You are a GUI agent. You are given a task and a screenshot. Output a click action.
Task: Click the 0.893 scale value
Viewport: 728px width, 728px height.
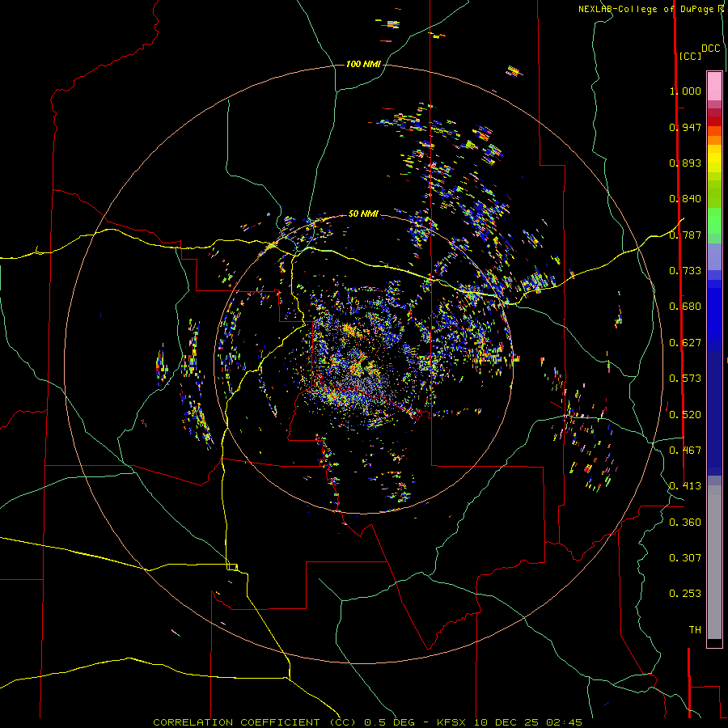(685, 163)
